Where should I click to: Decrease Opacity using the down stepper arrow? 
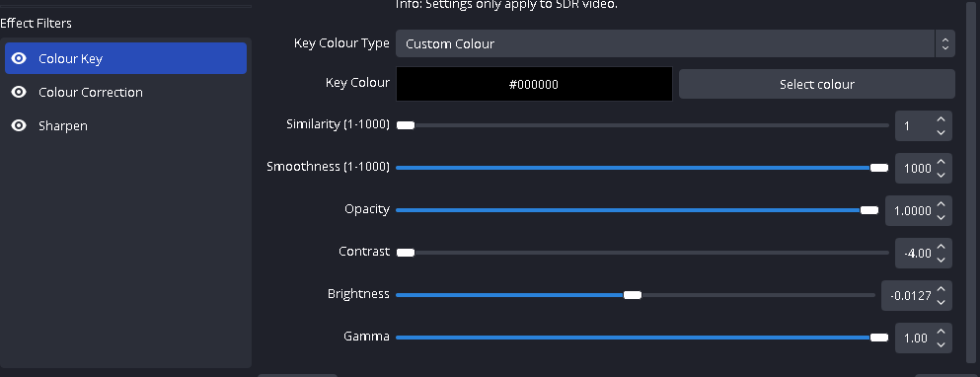point(941,217)
